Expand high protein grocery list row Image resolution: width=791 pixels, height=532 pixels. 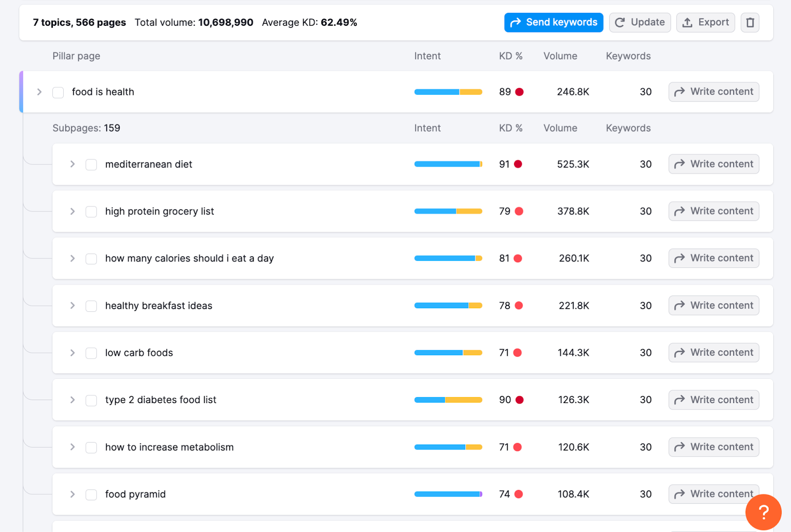(73, 211)
